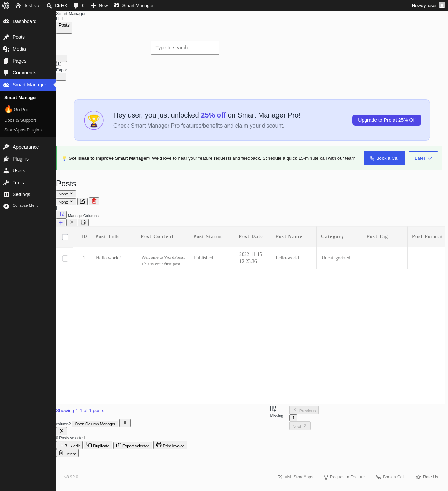
Task: Click the user avatar in the admin bar
Action: click(442, 6)
